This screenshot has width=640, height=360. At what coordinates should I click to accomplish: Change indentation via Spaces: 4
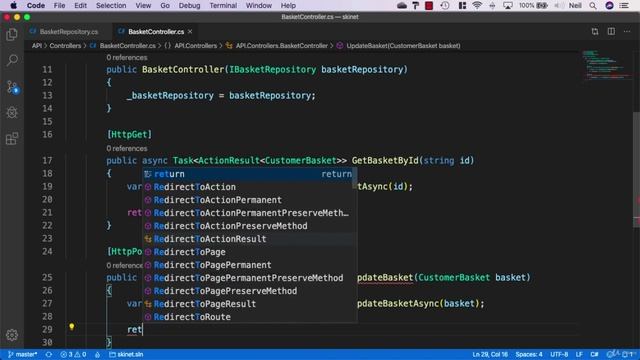529,354
